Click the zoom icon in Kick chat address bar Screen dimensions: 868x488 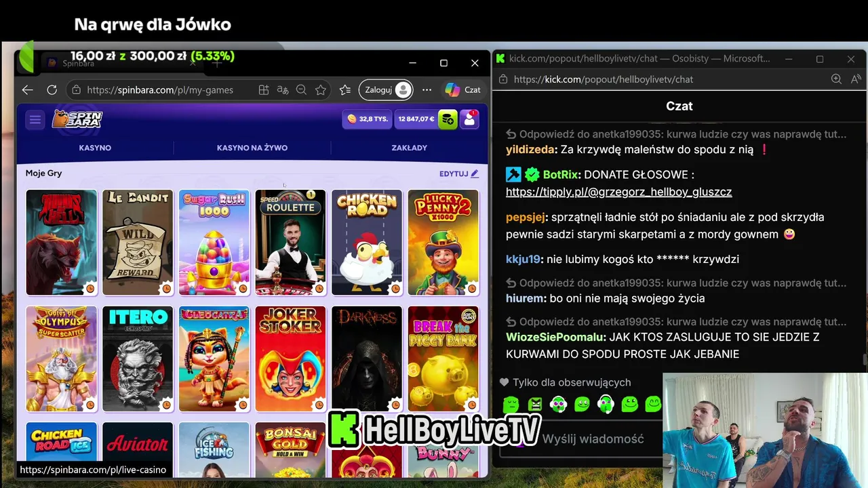pyautogui.click(x=836, y=79)
